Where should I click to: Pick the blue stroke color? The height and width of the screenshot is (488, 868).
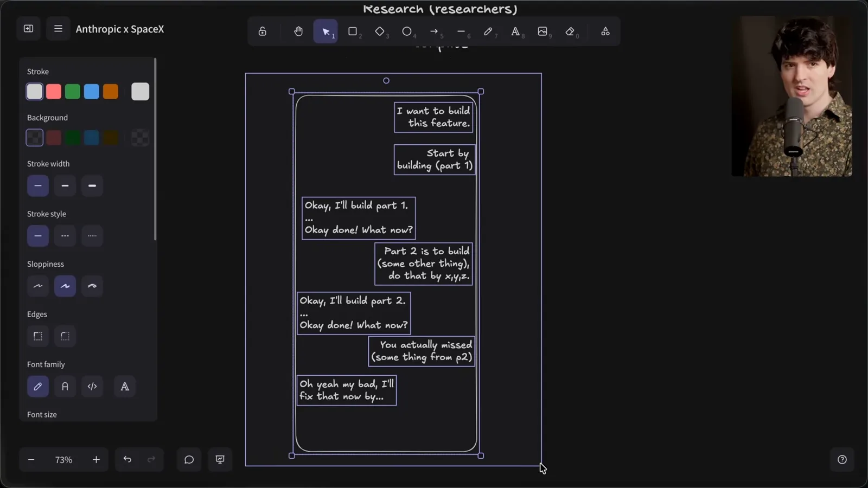[92, 92]
